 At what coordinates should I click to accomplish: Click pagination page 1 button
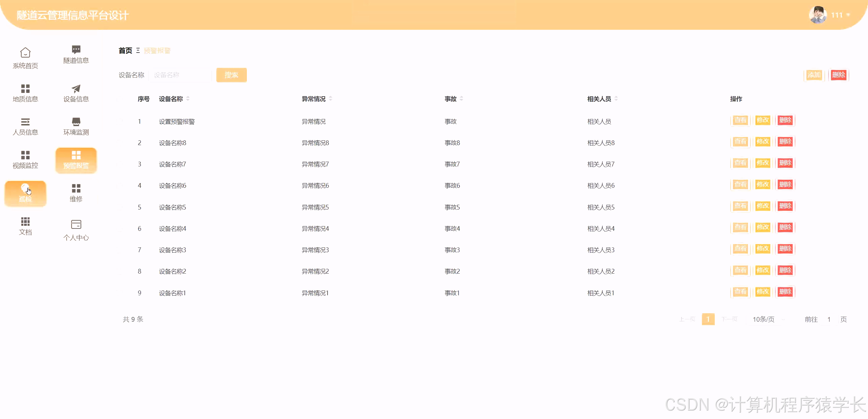(x=708, y=319)
